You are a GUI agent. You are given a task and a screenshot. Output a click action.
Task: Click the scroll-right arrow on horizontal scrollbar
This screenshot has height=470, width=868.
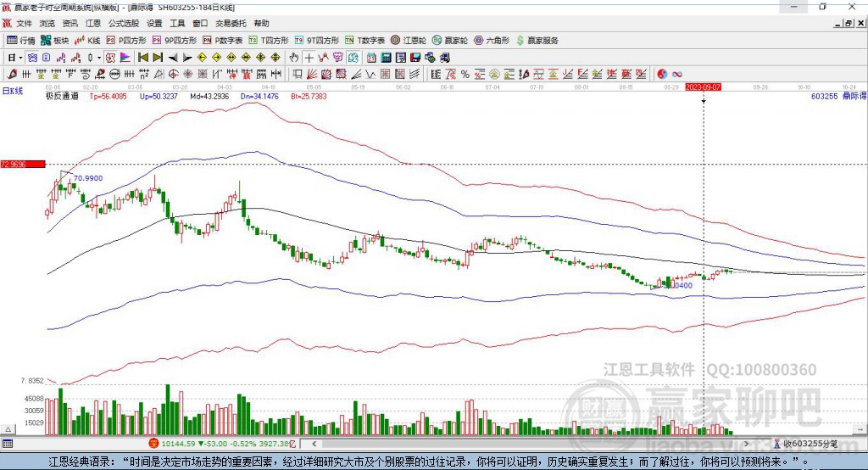pos(746,444)
